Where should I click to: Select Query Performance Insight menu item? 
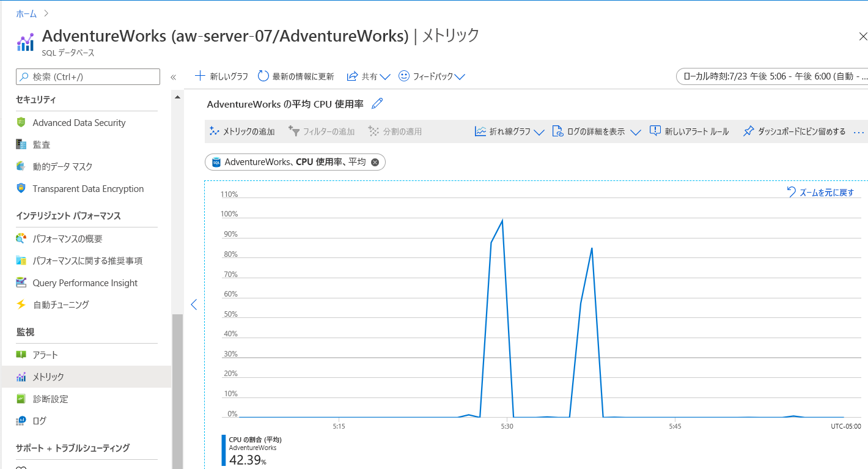coord(86,283)
